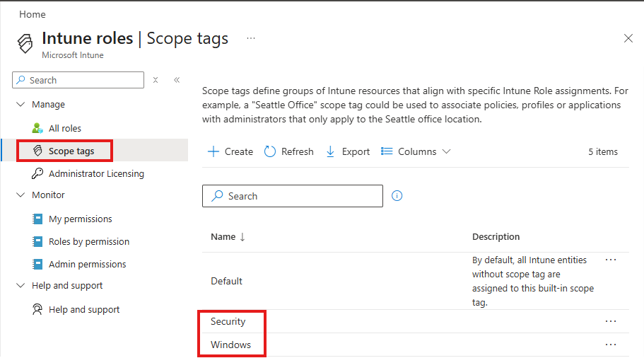Collapse the Manage section
Screen dimensions: 644x358
coord(20,104)
